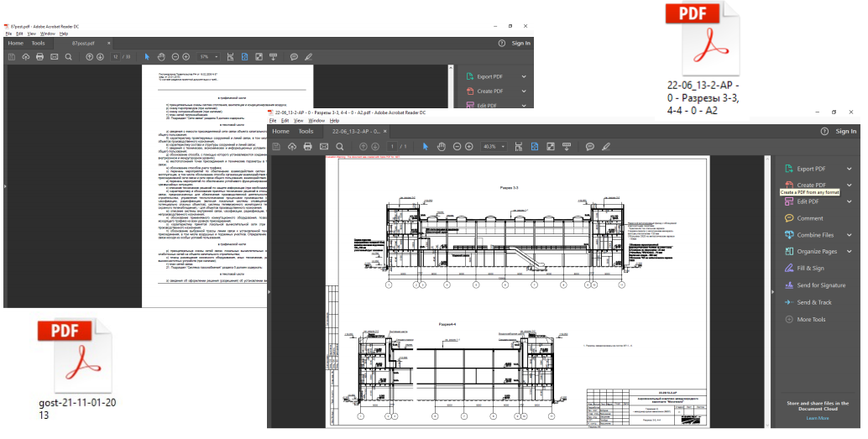Open search magnifier in the 22-06_13-2-AP window

[340, 147]
